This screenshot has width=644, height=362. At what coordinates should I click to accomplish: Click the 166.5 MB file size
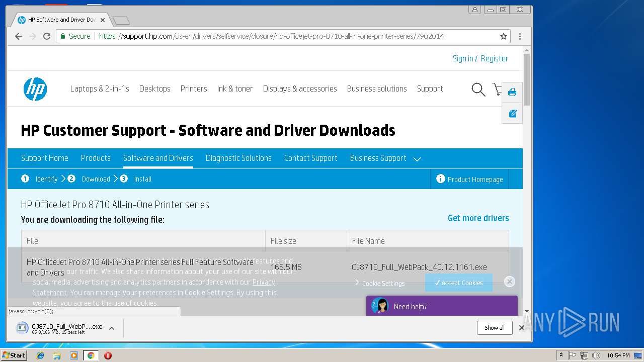coord(286,267)
